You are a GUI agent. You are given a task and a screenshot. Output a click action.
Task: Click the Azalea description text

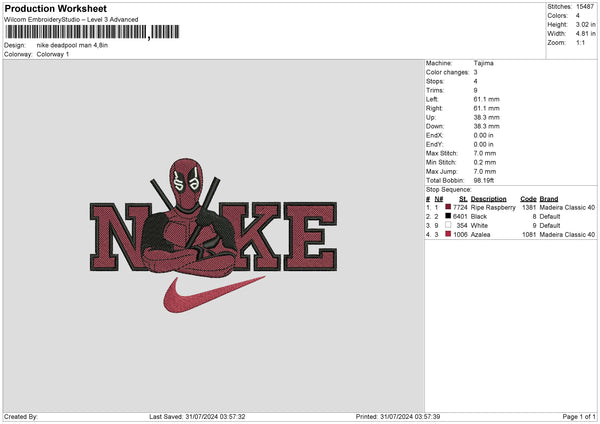480,235
